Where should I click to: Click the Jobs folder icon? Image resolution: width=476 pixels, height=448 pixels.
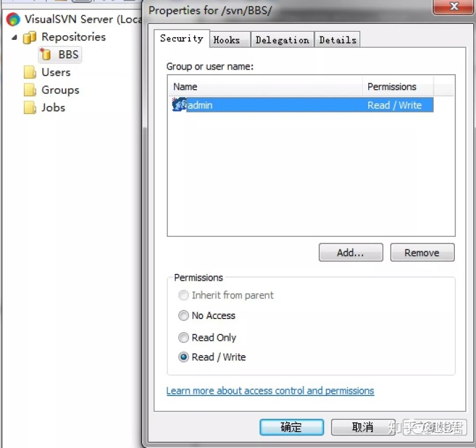[30, 108]
